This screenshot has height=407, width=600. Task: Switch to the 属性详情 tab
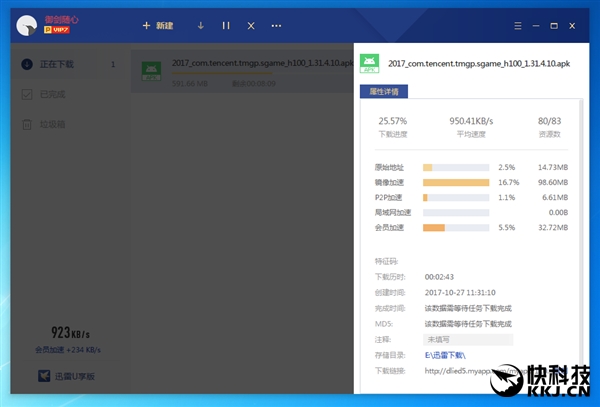384,91
